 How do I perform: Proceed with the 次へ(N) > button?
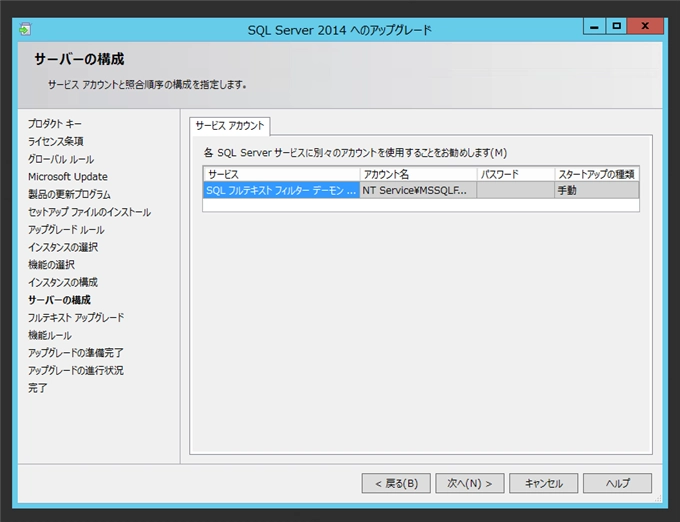[x=470, y=483]
